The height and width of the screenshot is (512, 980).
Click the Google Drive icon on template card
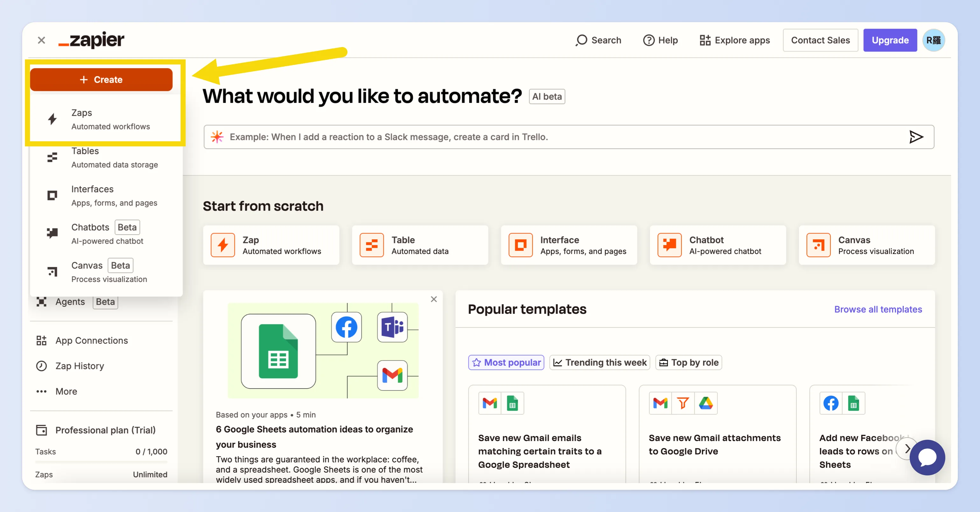(706, 403)
